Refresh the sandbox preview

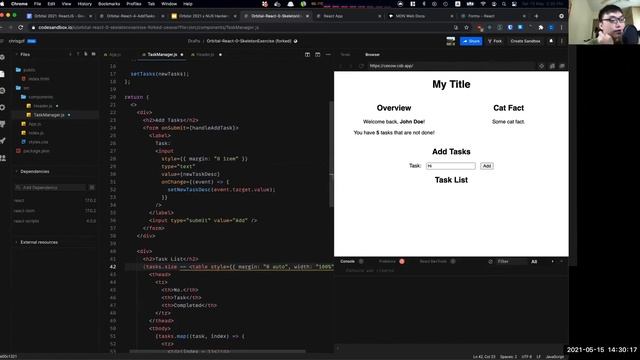tap(361, 66)
